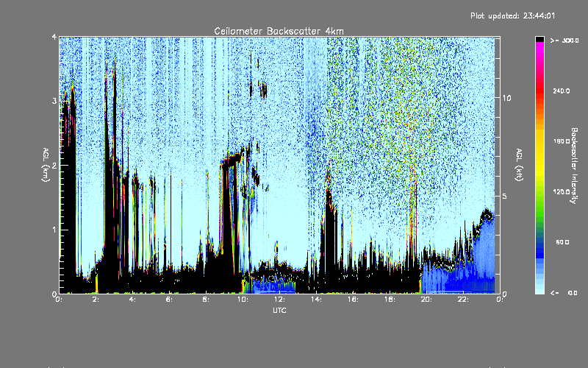The width and height of the screenshot is (588, 368).
Task: Click the '<= 0.0' colorbar label
Action: click(564, 293)
